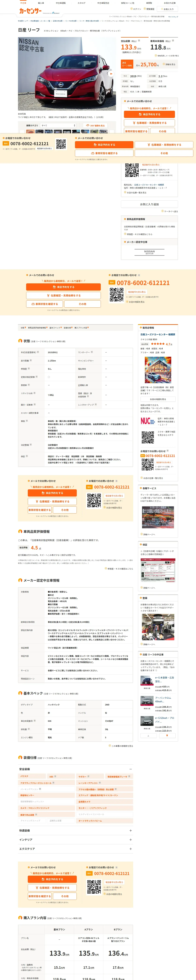Open help icon beside 支払総額（税込）
Screen dimensions: 196x980
(139, 41)
